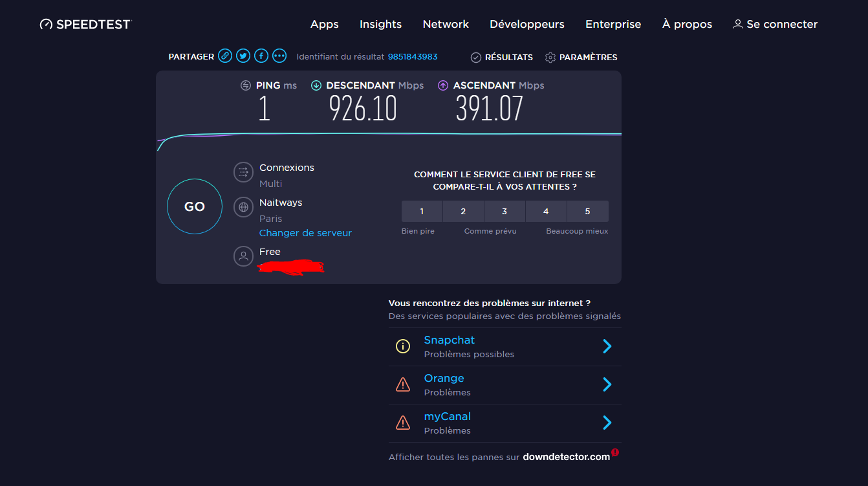Click the download arrow icon beside DESCENDANT
868x486 pixels.
click(x=316, y=85)
